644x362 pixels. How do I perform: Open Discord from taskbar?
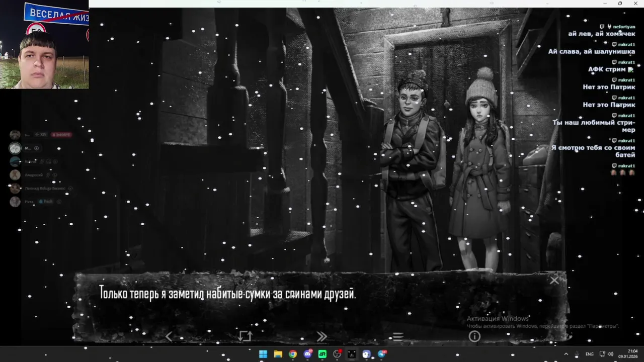307,354
